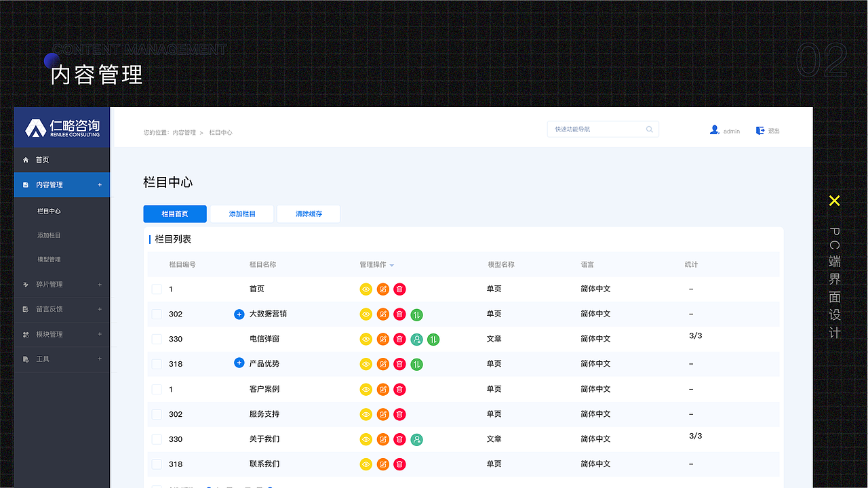Select 关于我们 with its checkbox

[157, 440]
